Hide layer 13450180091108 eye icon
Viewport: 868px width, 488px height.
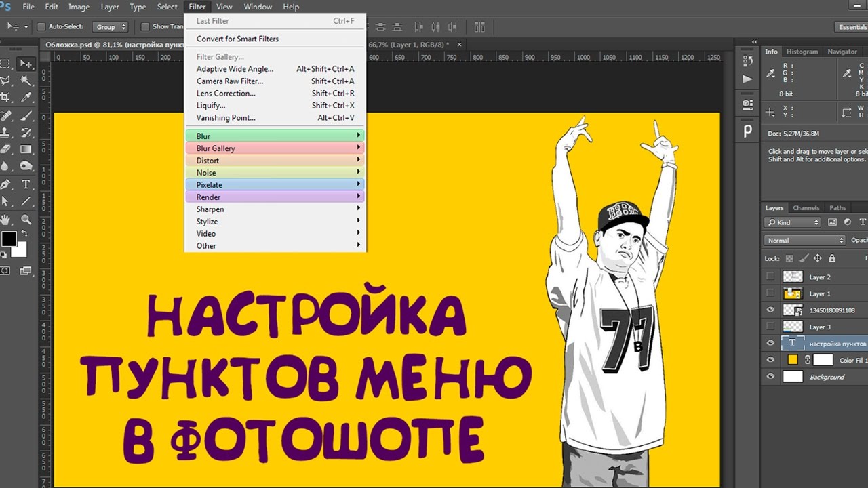(x=770, y=310)
